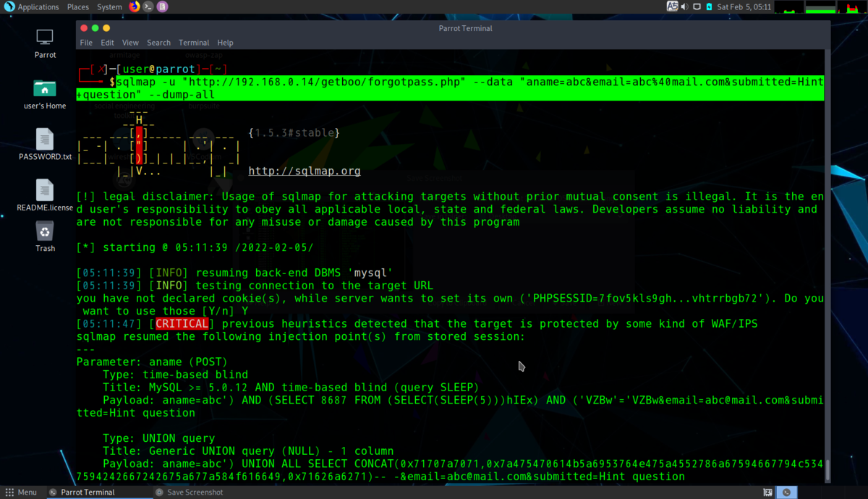
Task: Click the terminal vertical scrollbar
Action: pyautogui.click(x=828, y=472)
